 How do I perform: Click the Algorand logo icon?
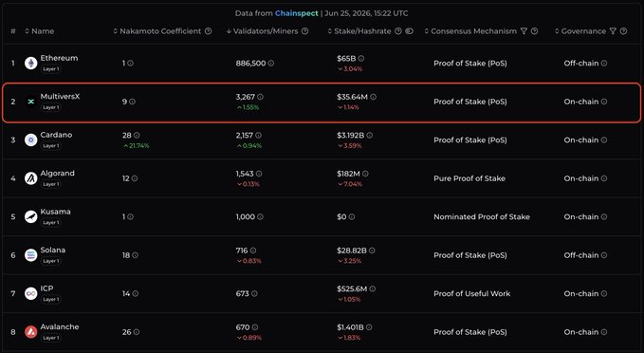click(30, 178)
